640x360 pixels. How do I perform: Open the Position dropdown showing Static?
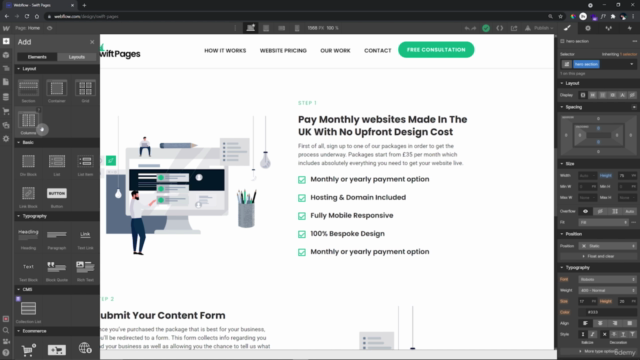coord(607,246)
